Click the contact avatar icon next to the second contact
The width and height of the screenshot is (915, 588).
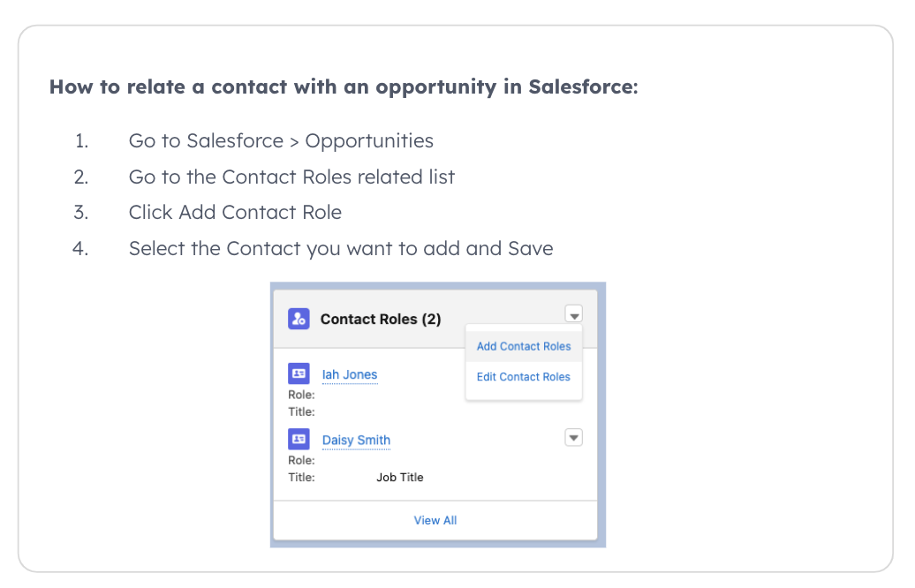pos(299,439)
